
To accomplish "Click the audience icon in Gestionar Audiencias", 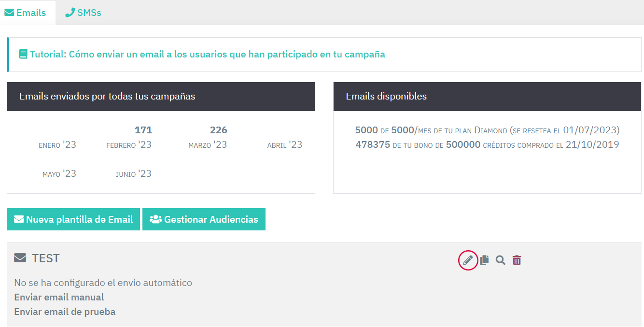I will (x=155, y=219).
